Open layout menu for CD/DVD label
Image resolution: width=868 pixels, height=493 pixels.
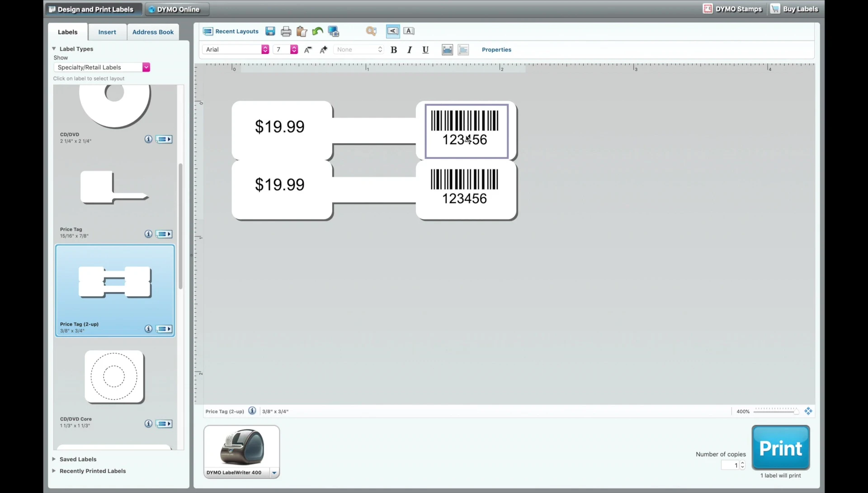click(x=164, y=139)
